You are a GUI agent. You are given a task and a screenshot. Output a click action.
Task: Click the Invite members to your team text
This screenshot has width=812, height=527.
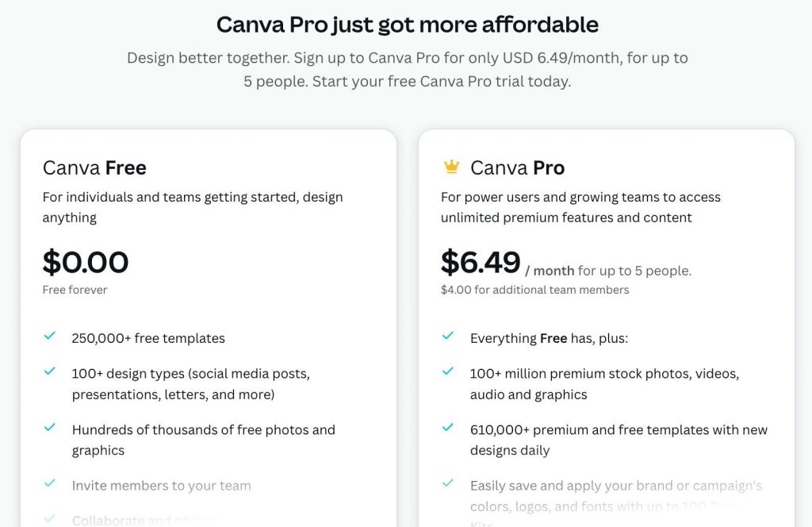coord(161,485)
